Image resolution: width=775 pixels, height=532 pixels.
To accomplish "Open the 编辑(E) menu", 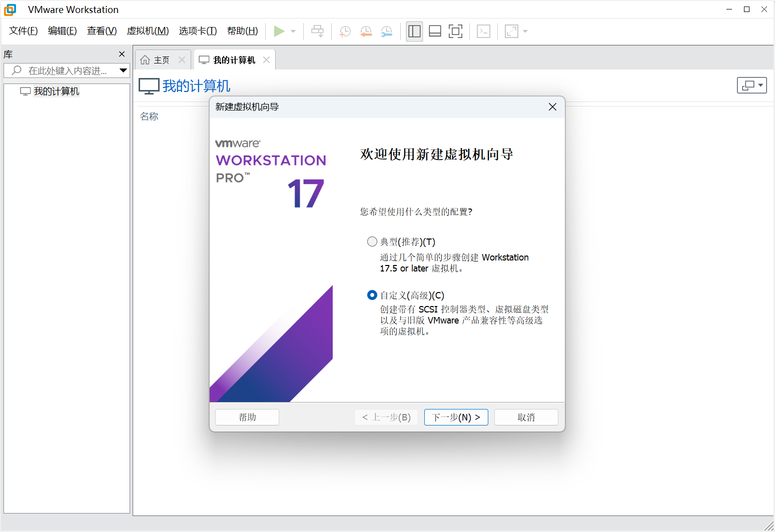I will point(63,31).
